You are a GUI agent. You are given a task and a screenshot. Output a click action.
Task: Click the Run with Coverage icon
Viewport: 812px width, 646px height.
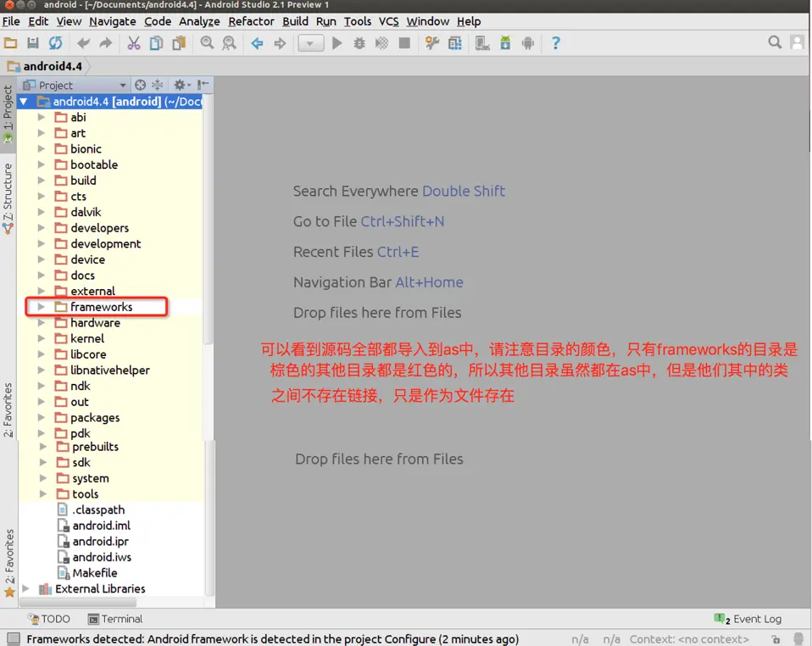[381, 43]
